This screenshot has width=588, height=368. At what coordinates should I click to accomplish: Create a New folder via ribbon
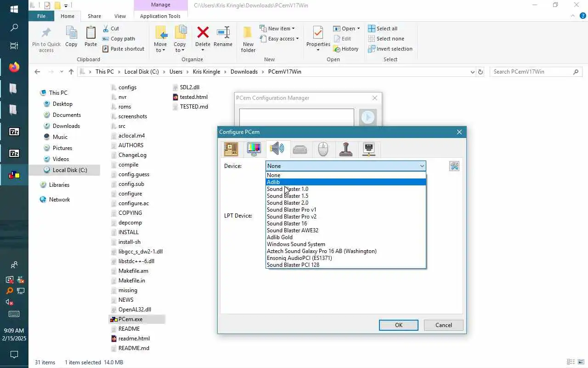click(248, 39)
